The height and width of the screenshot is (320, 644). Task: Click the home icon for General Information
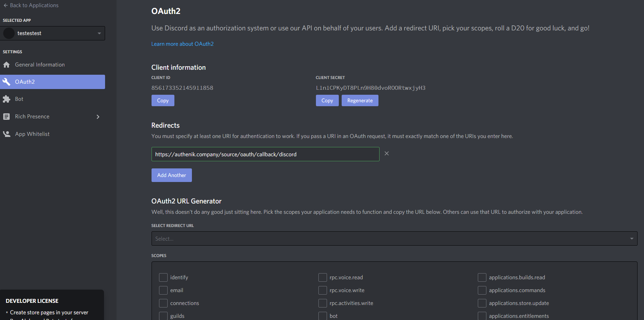[x=6, y=65]
